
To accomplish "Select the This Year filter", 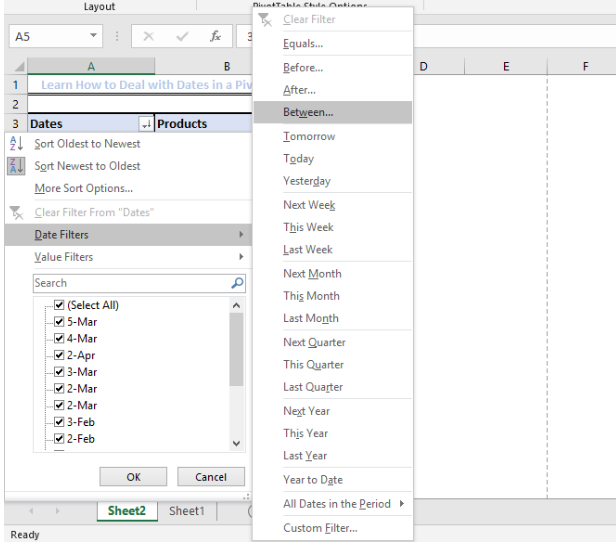I will point(333,434).
